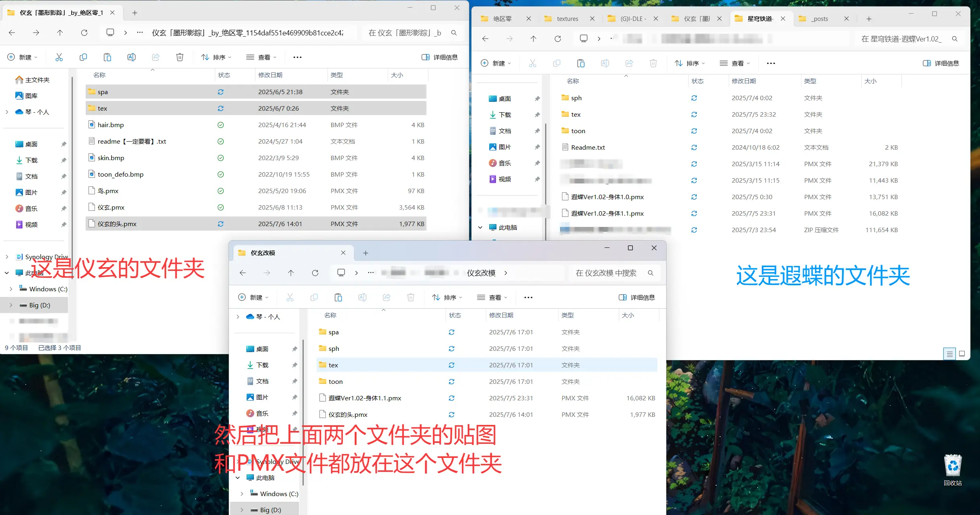This screenshot has width=980, height=515.
Task: Toggle 详细信息 pane in 仪玄改模 window
Action: point(637,297)
